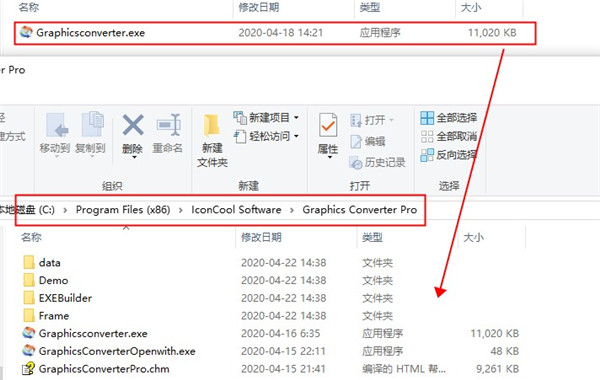Click the chevron after 本地磁盘 (C:) in path
The image size is (600, 380).
[x=65, y=210]
